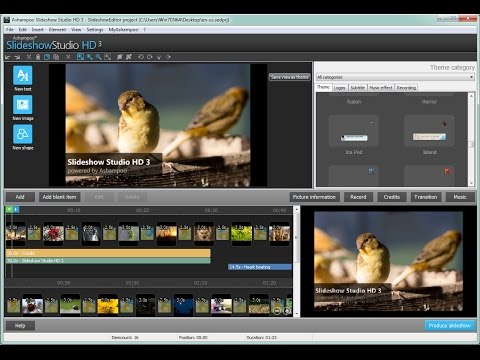Click the 00:20 mark on the timeline ruler
The width and height of the screenshot is (480, 360).
142,210
